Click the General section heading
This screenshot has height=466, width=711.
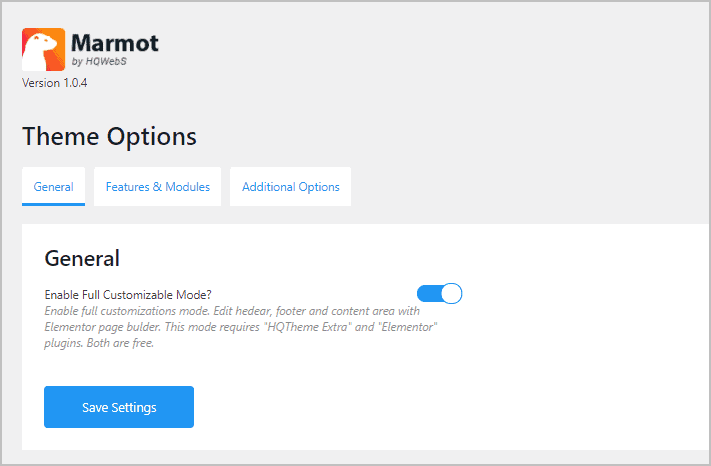[x=82, y=258]
